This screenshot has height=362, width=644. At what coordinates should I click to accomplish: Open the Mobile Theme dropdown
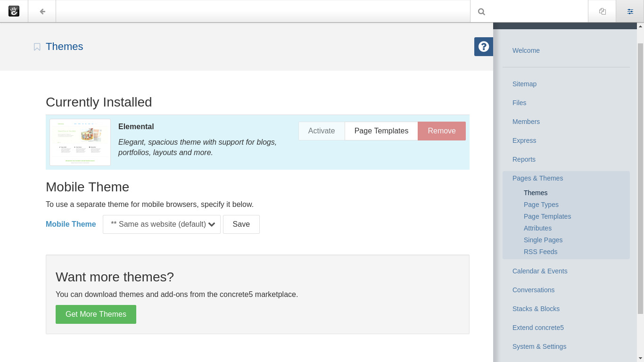tap(162, 224)
